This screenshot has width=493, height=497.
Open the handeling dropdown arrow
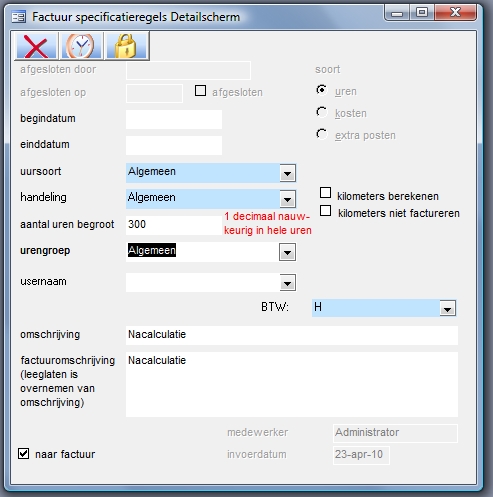tap(287, 199)
